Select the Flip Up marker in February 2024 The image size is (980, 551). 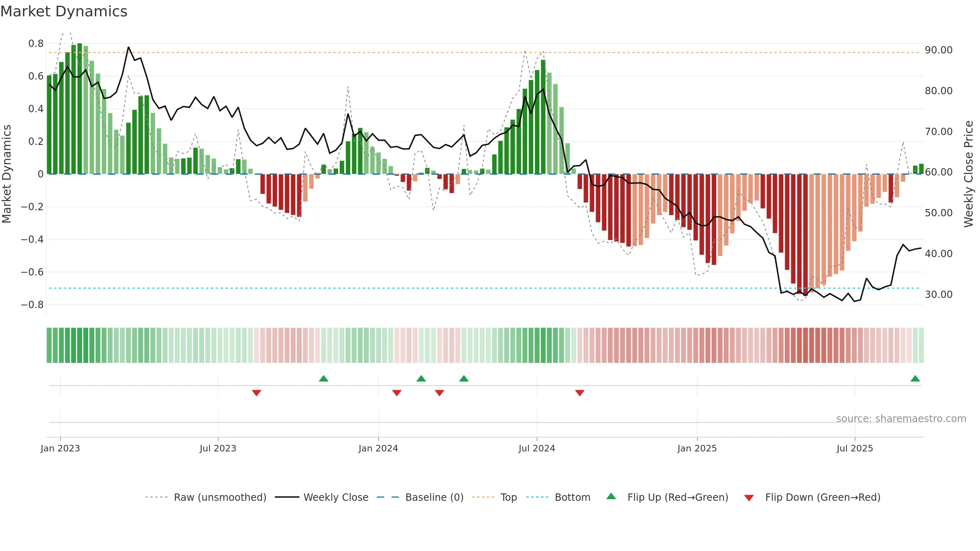point(421,378)
